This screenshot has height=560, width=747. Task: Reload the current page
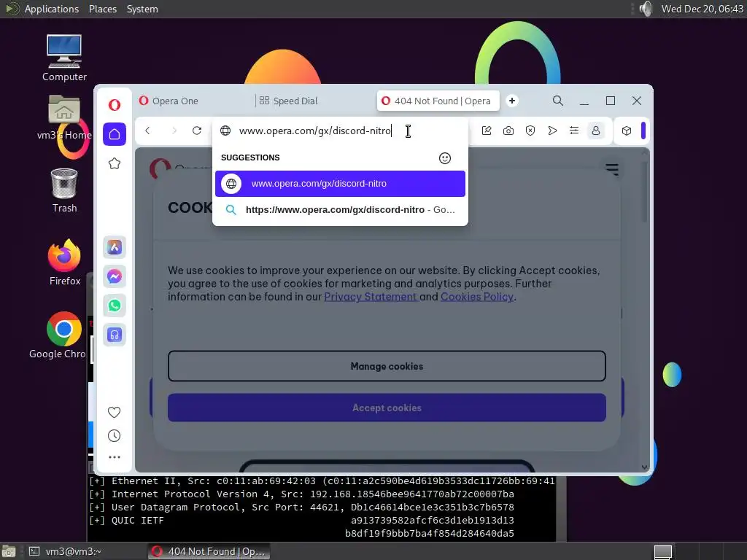coord(197,131)
